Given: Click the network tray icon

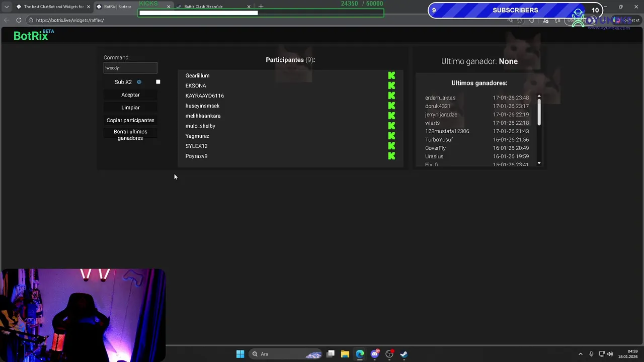Looking at the screenshot, I should tap(601, 354).
